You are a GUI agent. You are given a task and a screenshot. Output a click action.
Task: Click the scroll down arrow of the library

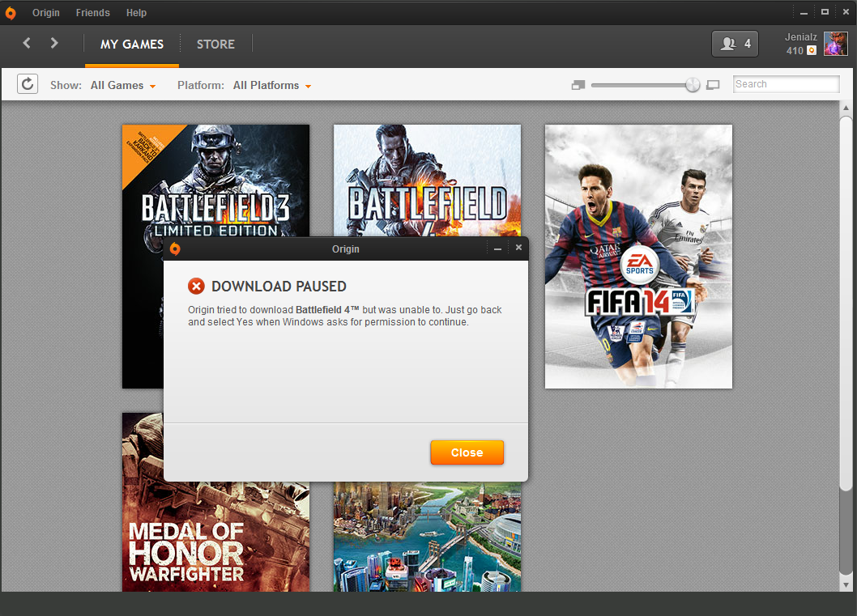pos(846,585)
